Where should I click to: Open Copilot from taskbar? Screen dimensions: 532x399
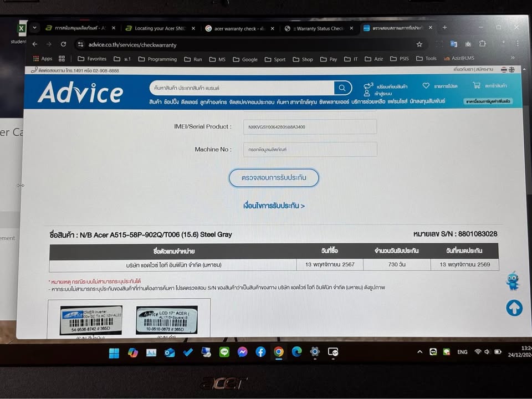click(x=132, y=353)
